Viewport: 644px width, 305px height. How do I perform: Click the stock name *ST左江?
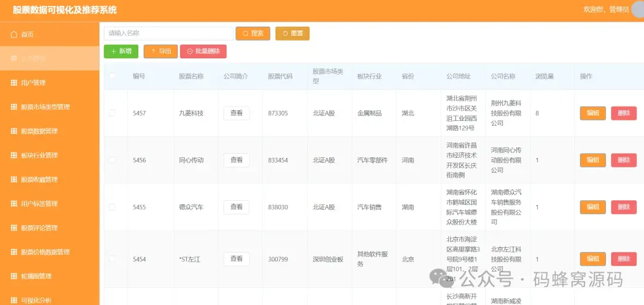click(190, 259)
